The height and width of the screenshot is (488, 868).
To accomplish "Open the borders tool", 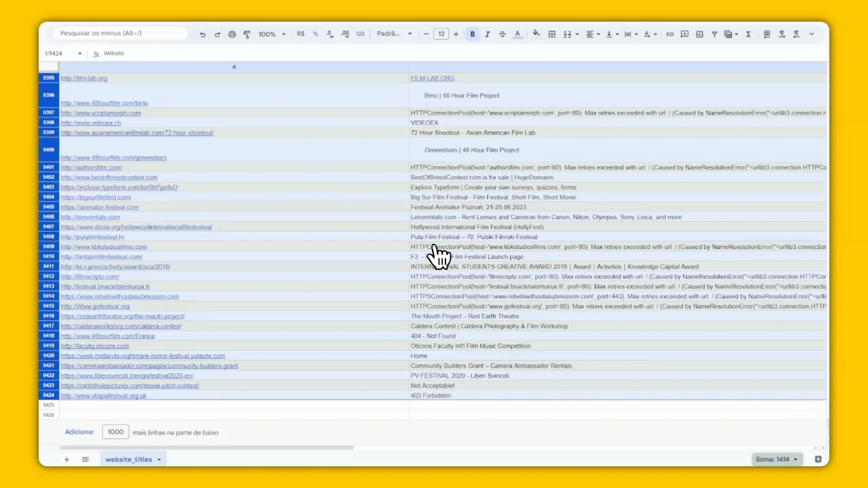I will [x=552, y=34].
